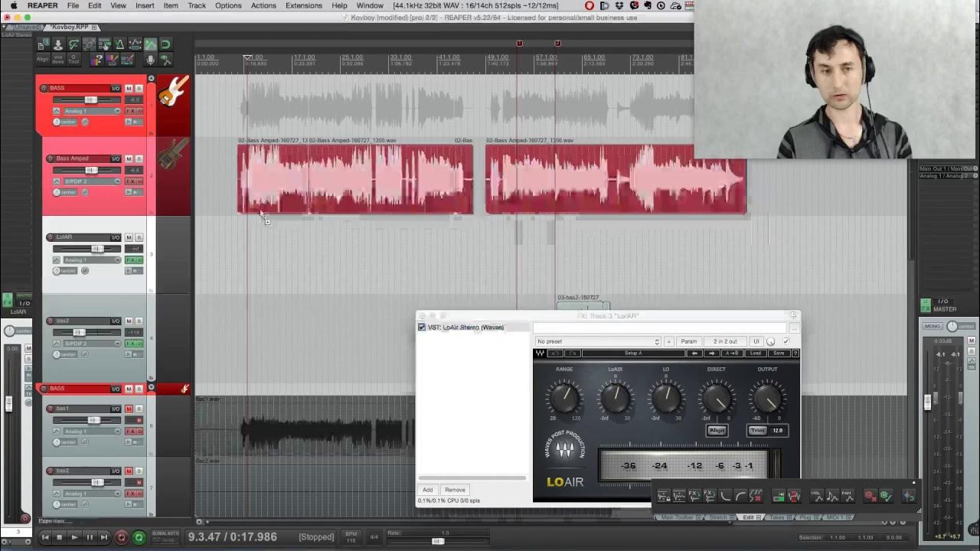The height and width of the screenshot is (551, 980).
Task: Unmute the bas1 track
Action: [x=129, y=409]
